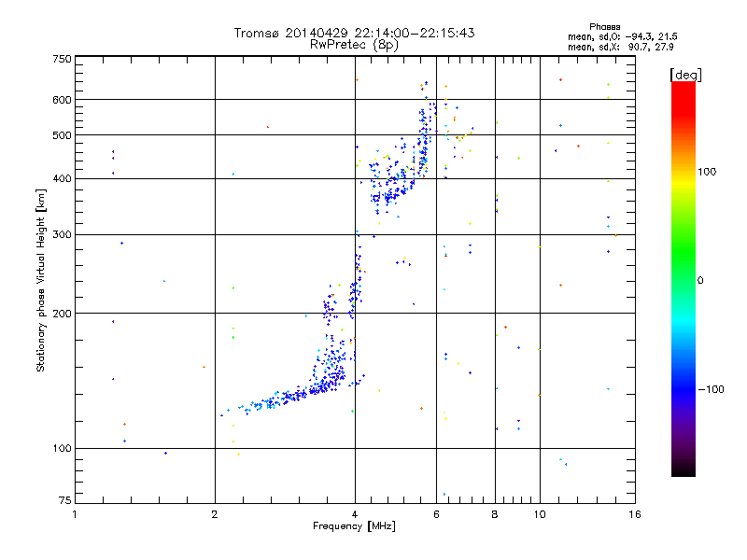Image resolution: width=747 pixels, height=560 pixels.
Task: Click the 'Frequency [MHz]' x-axis label
Action: click(x=354, y=526)
